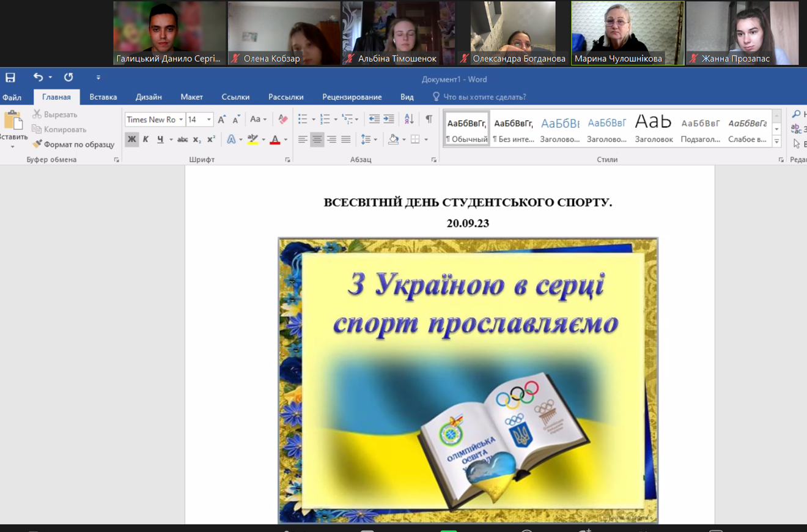Toggle bold Ж formatting
807x532 pixels.
(x=131, y=139)
